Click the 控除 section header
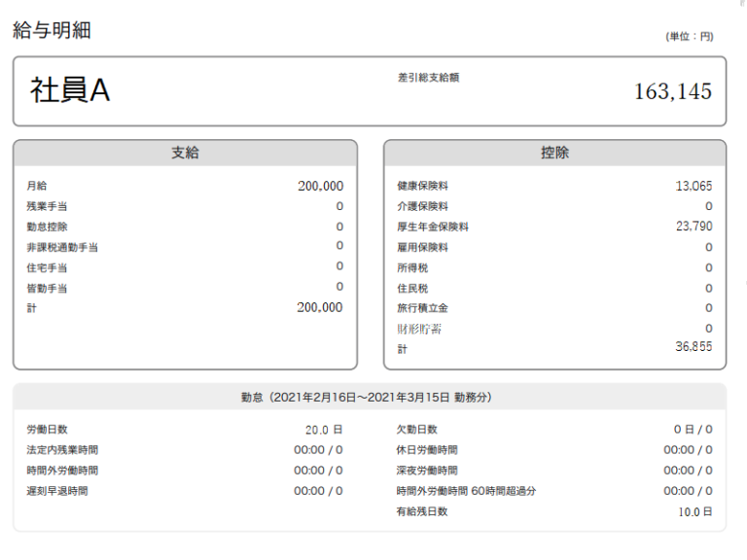The height and width of the screenshot is (560, 747). coord(555,153)
